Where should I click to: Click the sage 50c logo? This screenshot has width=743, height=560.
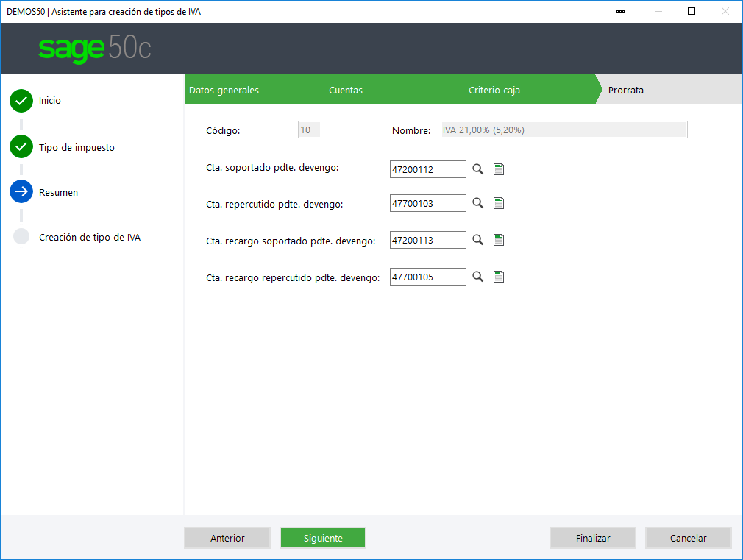(95, 48)
